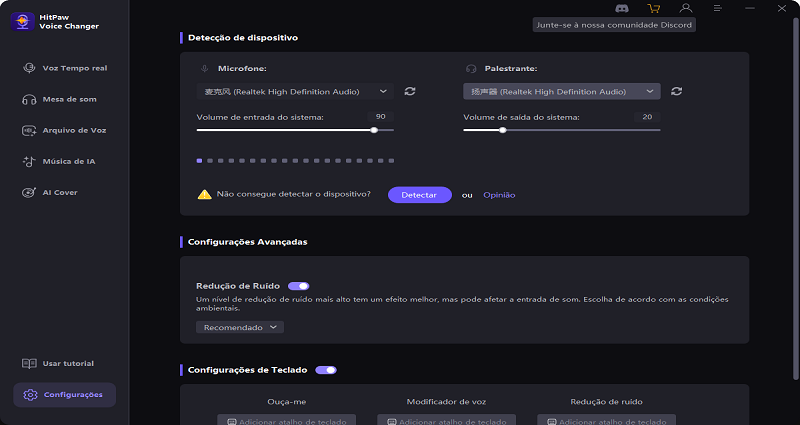Click the output volume slider track
The height and width of the screenshot is (425, 800).
[x=562, y=130]
